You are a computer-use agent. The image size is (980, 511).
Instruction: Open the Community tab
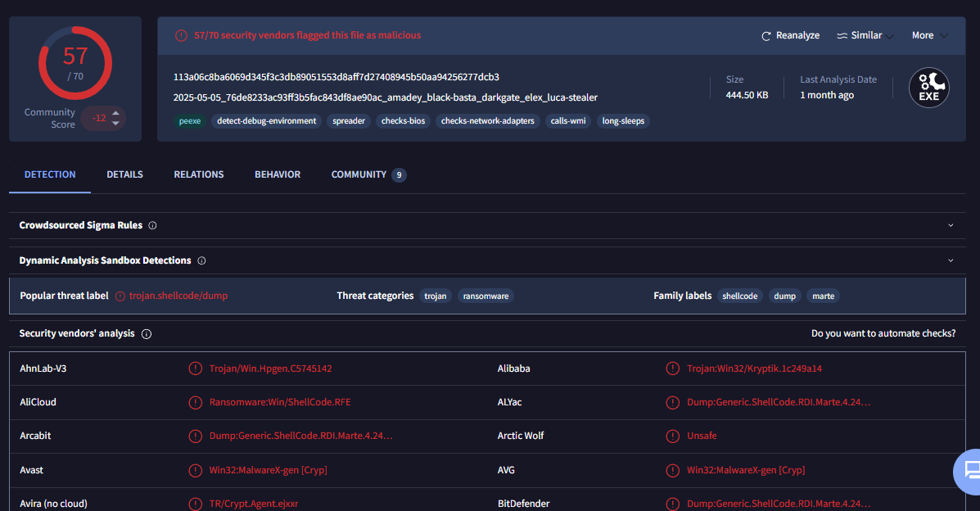point(359,174)
